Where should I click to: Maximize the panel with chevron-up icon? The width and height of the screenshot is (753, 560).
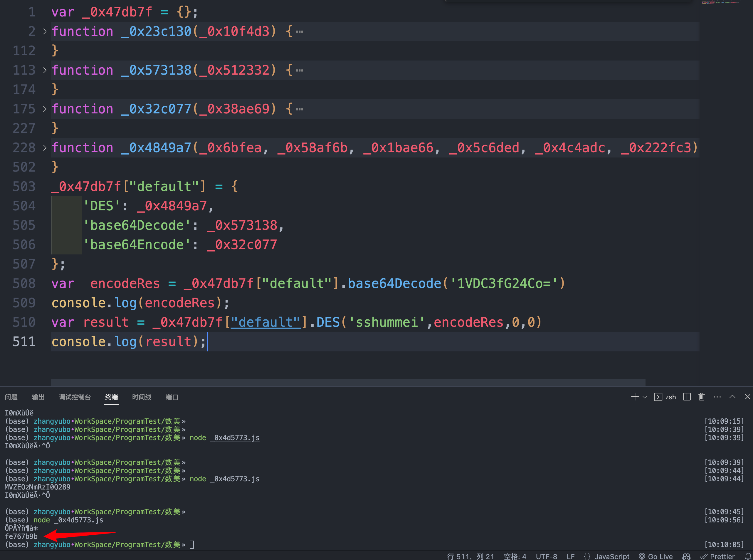click(732, 397)
